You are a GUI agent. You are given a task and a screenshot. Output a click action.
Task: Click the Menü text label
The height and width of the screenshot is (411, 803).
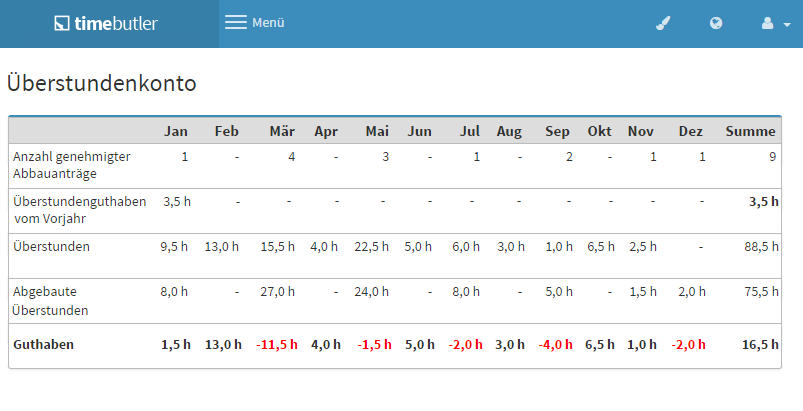coord(268,23)
